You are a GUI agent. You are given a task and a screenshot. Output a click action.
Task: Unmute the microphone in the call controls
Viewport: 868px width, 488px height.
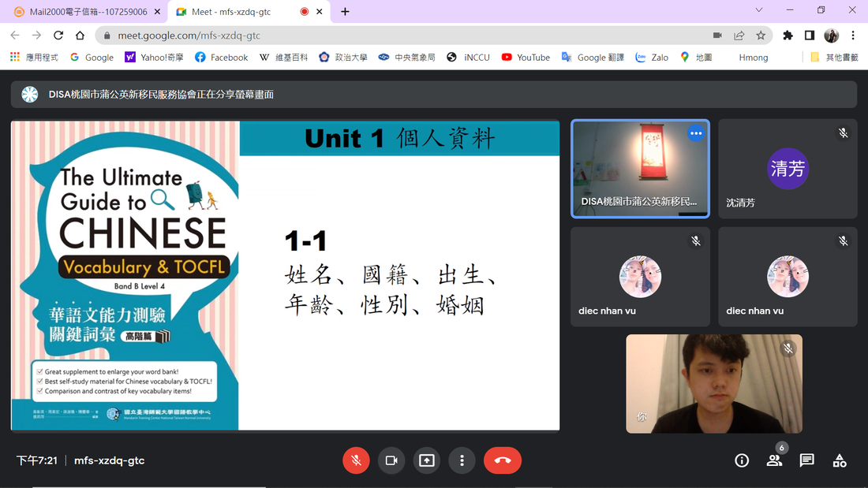tap(356, 460)
